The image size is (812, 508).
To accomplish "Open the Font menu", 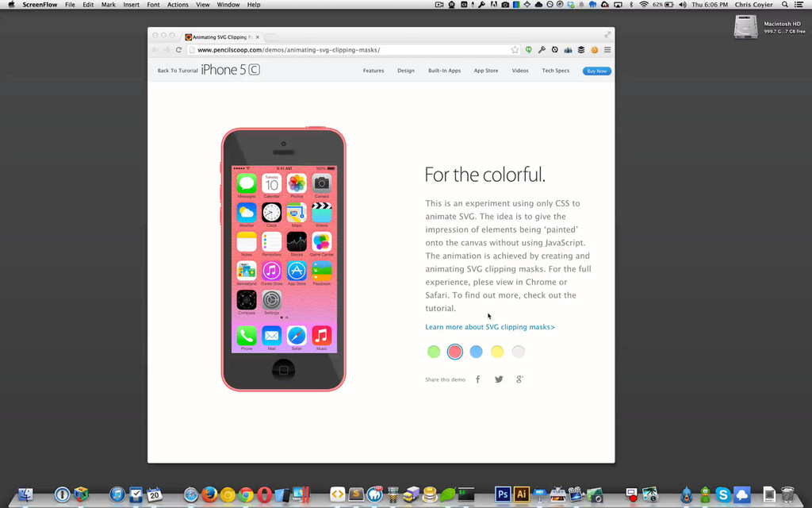I will [153, 5].
